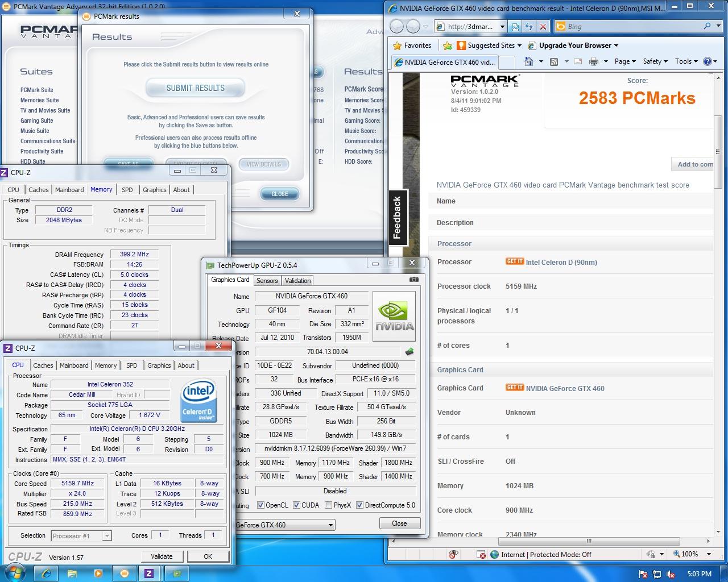Open About tab in memory CPU-Z window

click(x=181, y=190)
